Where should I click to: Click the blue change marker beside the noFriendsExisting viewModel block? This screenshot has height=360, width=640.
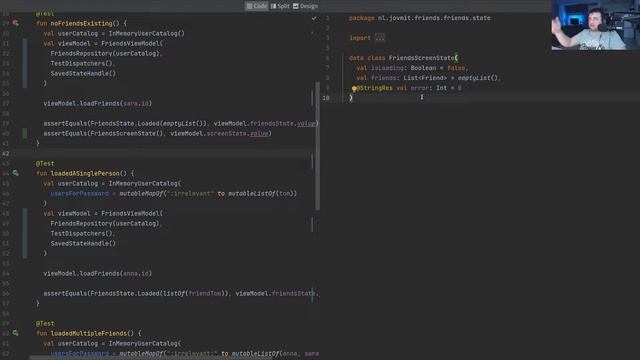(25, 63)
